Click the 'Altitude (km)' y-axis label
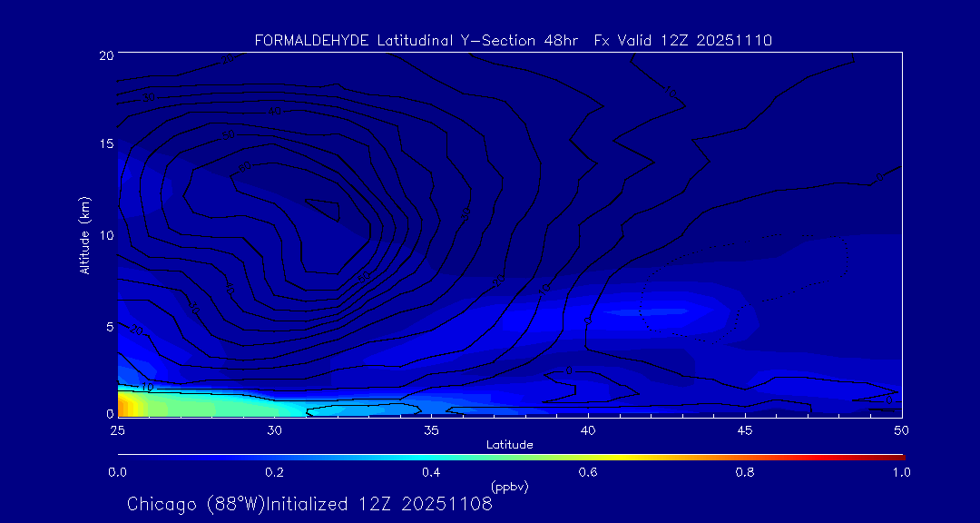Viewport: 980px width, 523px height. pos(84,235)
